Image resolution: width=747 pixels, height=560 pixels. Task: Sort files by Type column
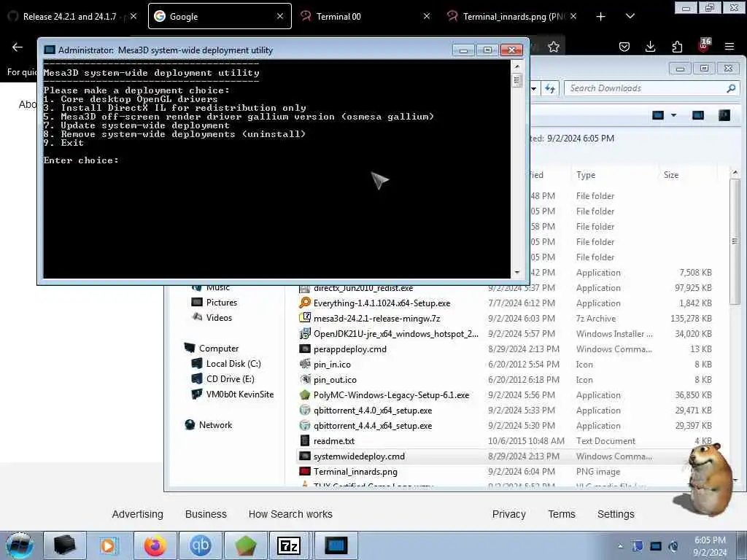[614, 175]
